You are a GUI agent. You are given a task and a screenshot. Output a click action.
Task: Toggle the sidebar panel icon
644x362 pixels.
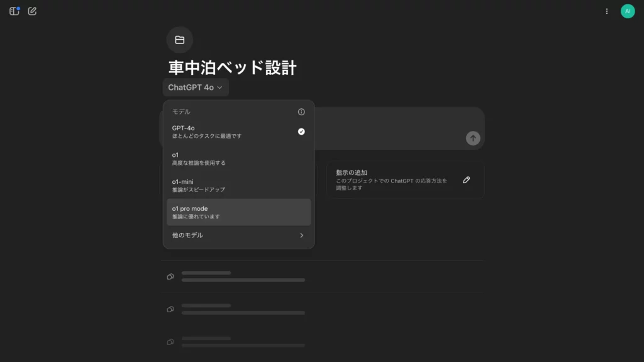point(14,11)
